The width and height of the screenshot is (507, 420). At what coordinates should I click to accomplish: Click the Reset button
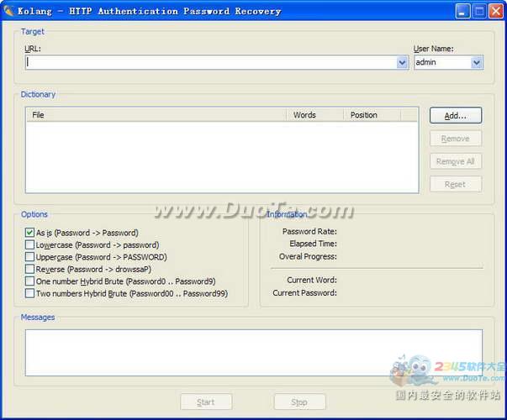click(456, 184)
